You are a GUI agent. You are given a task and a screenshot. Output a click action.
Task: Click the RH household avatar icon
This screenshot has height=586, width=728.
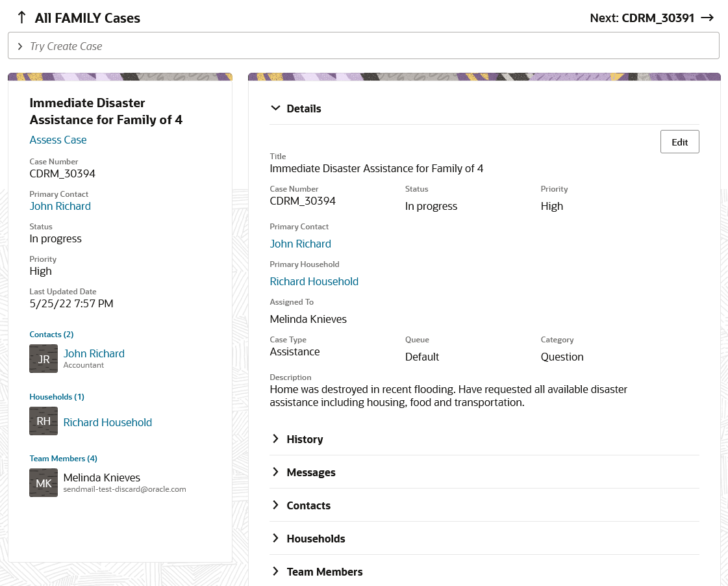44,421
